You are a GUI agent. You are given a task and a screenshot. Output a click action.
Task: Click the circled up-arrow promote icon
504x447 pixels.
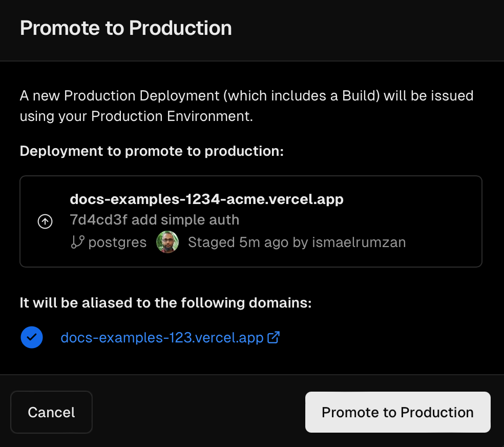[45, 221]
